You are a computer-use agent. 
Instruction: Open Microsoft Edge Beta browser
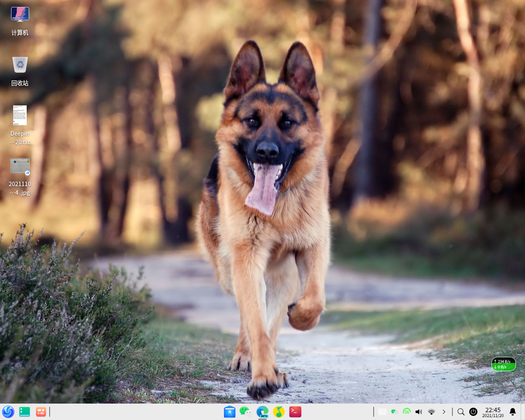pos(262,412)
